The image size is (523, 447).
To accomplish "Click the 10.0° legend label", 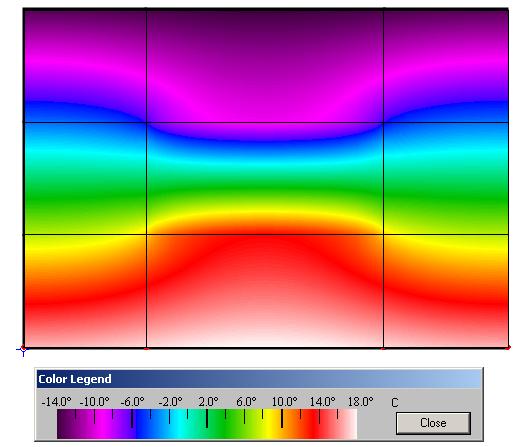I will click(x=285, y=401).
